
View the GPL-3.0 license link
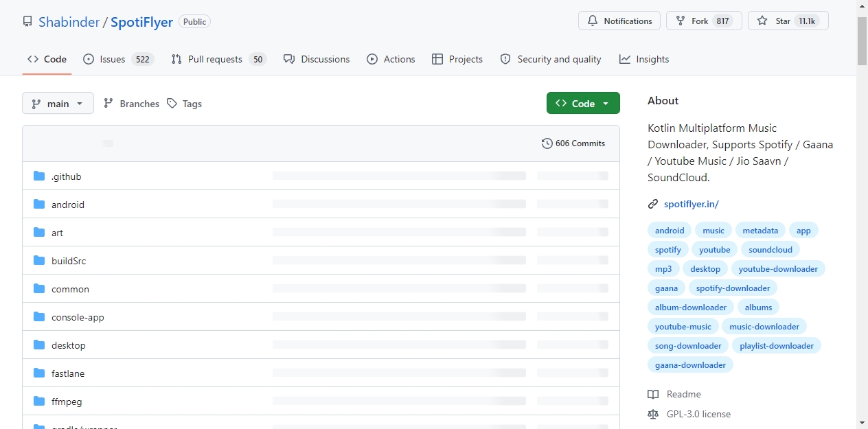689,414
